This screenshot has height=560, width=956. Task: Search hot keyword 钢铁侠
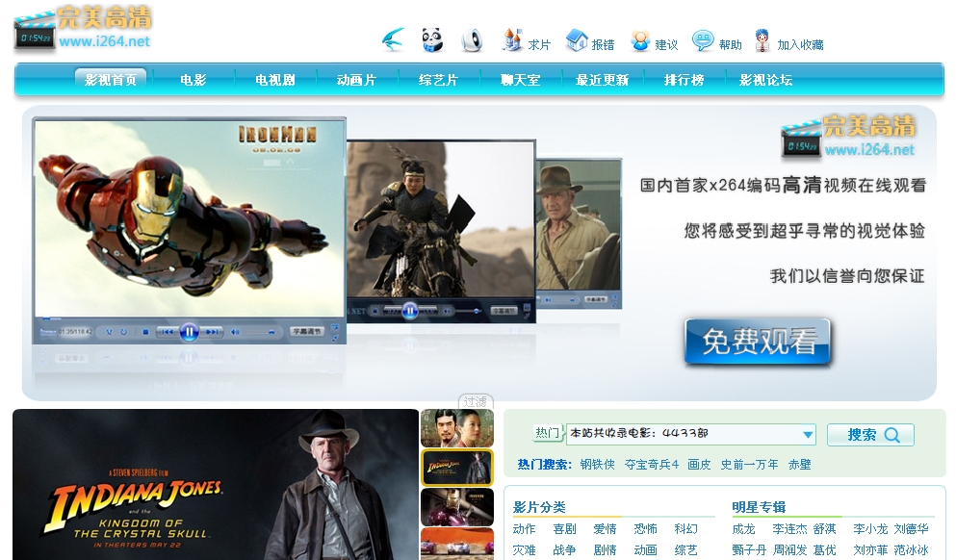(598, 465)
